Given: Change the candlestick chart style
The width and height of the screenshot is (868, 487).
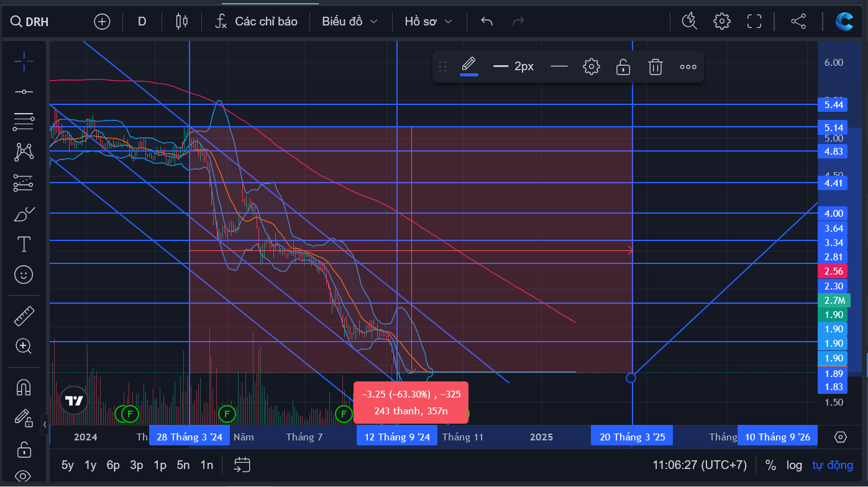Looking at the screenshot, I should pos(182,22).
